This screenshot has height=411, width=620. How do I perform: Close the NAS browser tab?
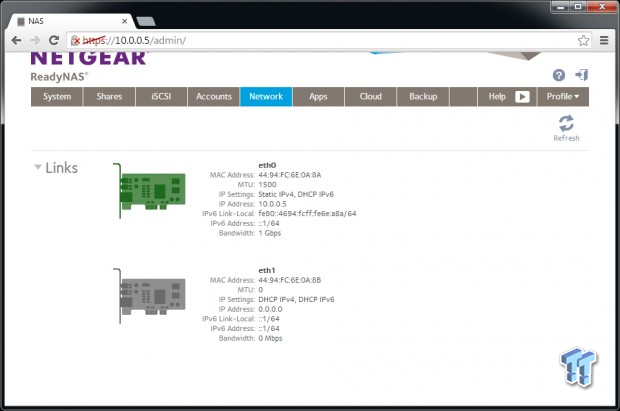[125, 21]
